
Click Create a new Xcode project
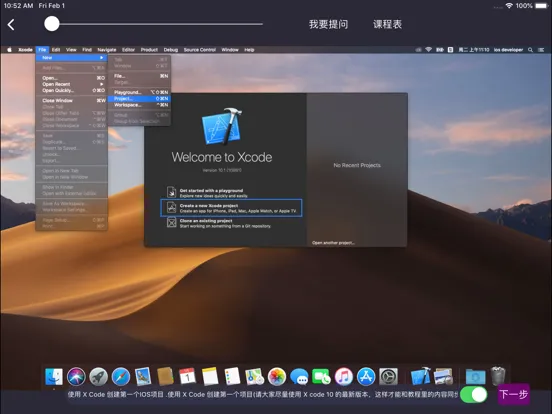pos(231,208)
